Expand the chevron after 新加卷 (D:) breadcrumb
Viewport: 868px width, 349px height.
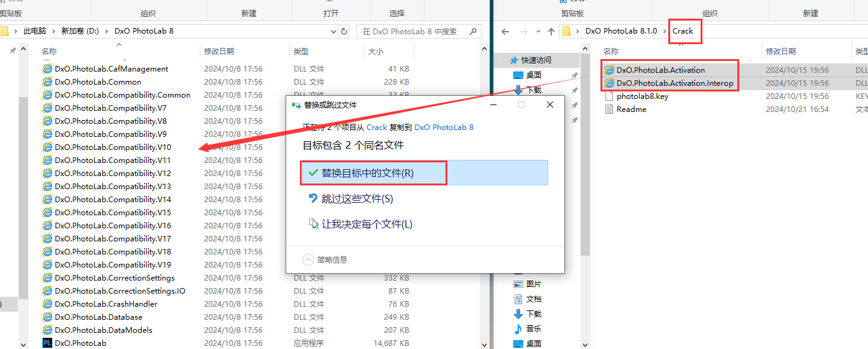107,31
